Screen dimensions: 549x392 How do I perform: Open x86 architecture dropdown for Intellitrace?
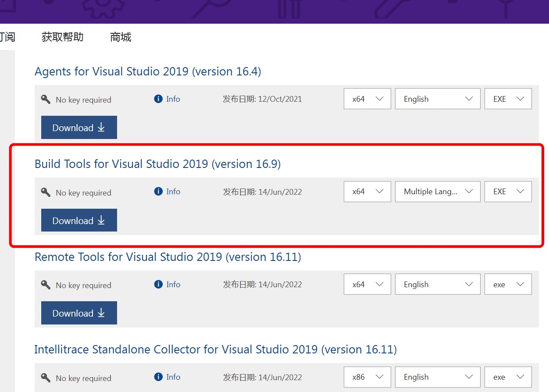click(367, 377)
